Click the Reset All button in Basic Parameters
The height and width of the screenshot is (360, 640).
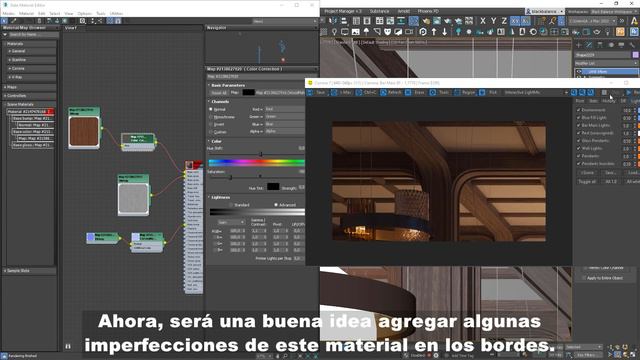219,93
